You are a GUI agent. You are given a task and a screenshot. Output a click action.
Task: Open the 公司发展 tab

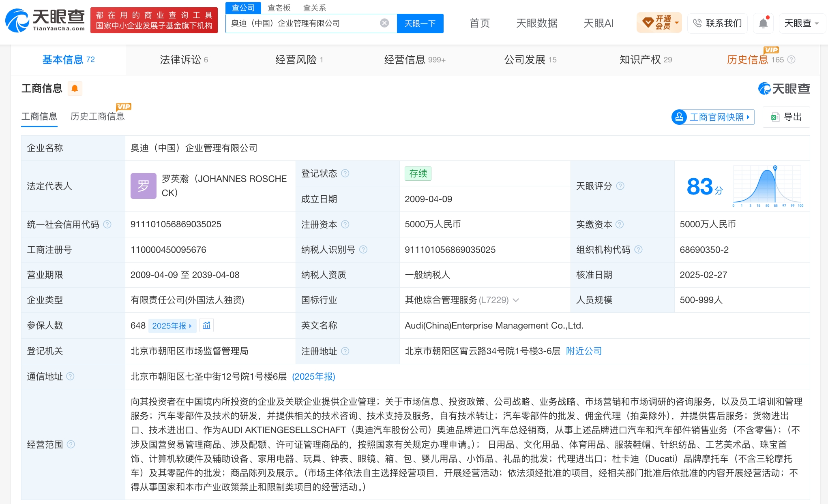click(x=530, y=60)
